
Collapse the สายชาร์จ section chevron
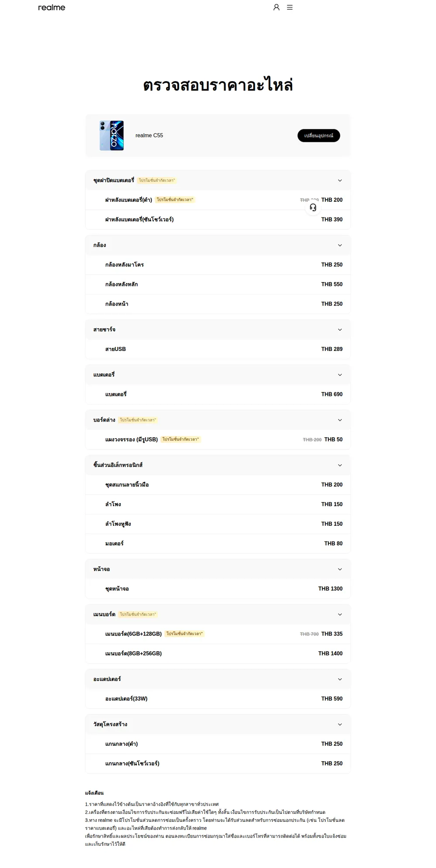pos(340,330)
